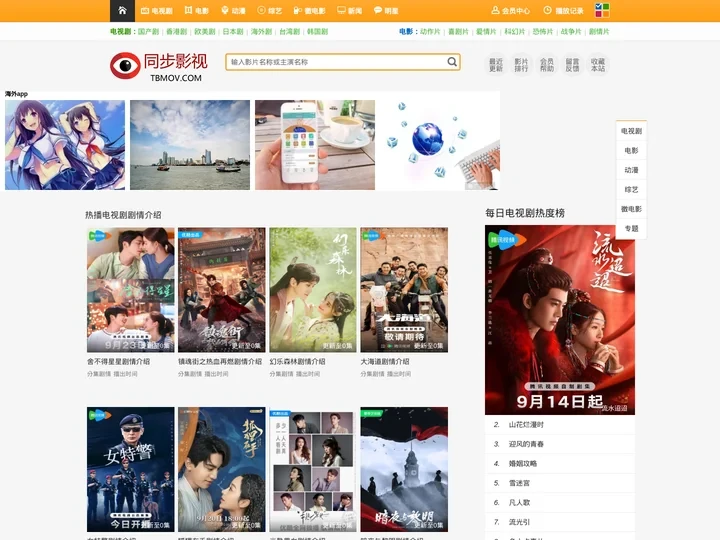Open the phone and coffee banner image

315,145
